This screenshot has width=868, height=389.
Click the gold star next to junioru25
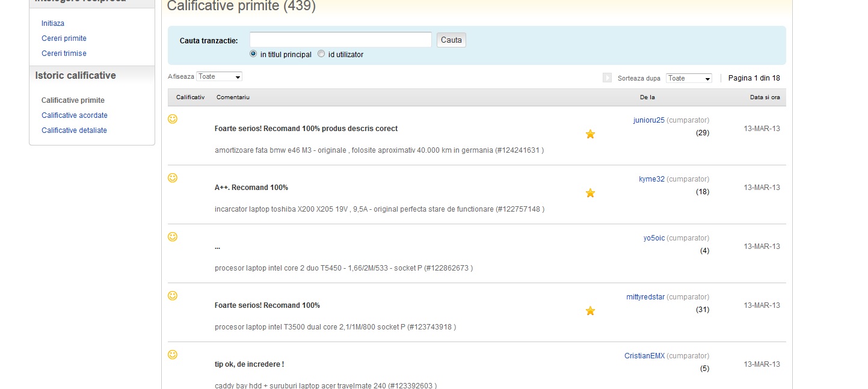click(x=590, y=134)
